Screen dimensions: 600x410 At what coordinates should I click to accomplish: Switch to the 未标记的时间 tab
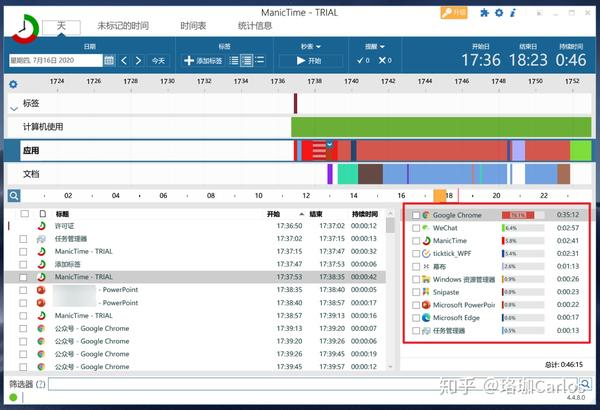pyautogui.click(x=123, y=26)
